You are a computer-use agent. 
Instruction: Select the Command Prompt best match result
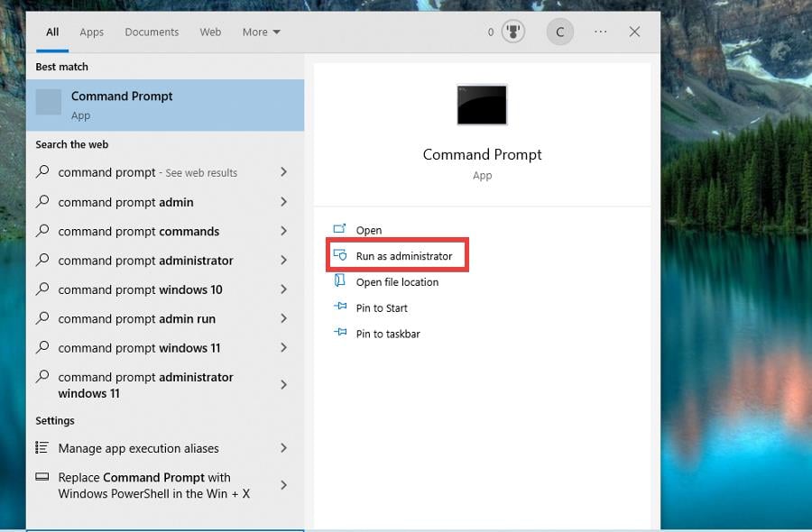(x=165, y=105)
